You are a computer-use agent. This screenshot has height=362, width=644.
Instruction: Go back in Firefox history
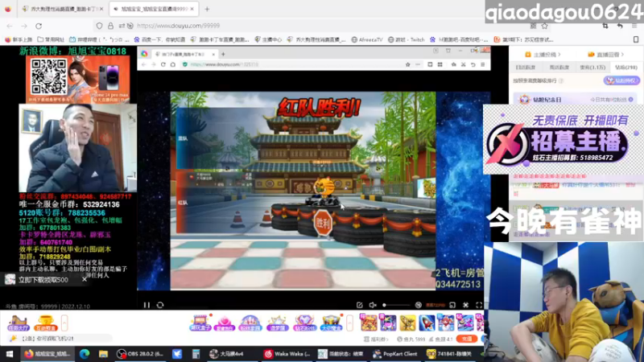pos(10,26)
